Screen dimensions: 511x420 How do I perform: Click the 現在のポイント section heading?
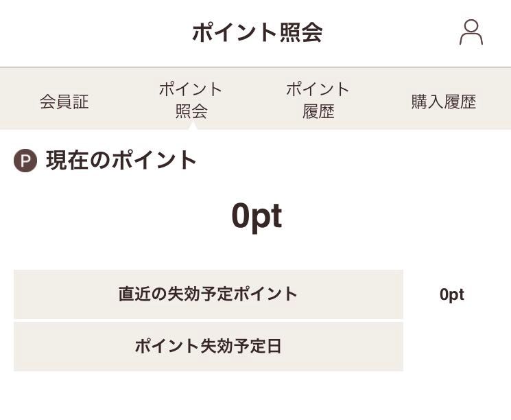coord(121,160)
